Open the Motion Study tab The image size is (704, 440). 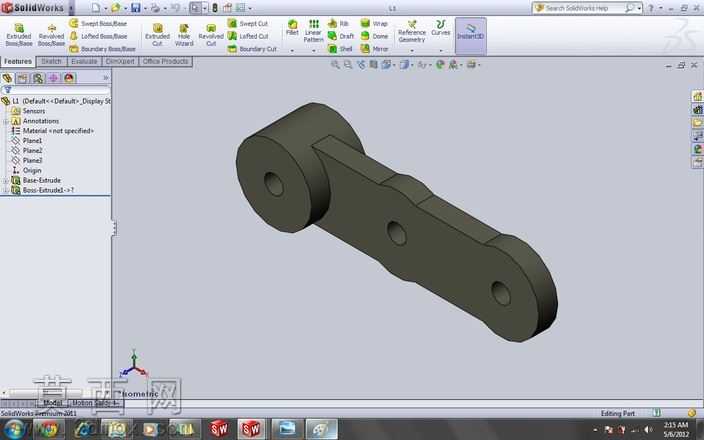point(94,403)
